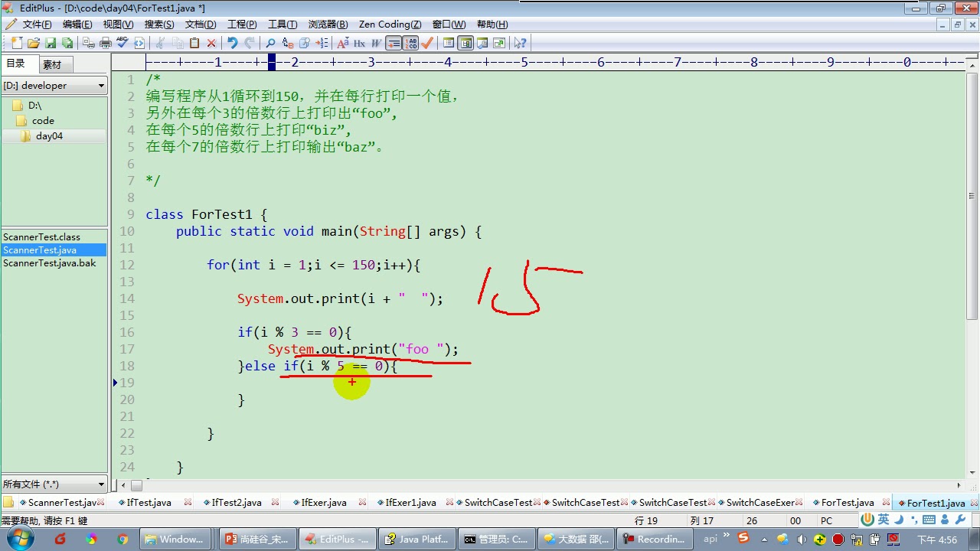Screen dimensions: 980x551
Task: Cut the selected text with the scissors icon
Action: point(161,43)
